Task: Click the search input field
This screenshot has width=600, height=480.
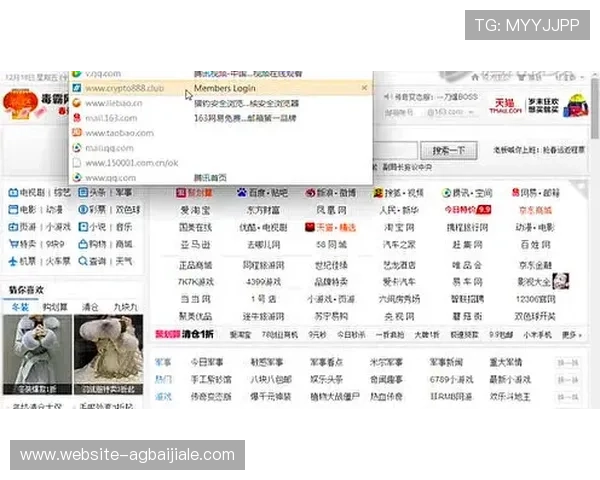Action: coord(395,150)
